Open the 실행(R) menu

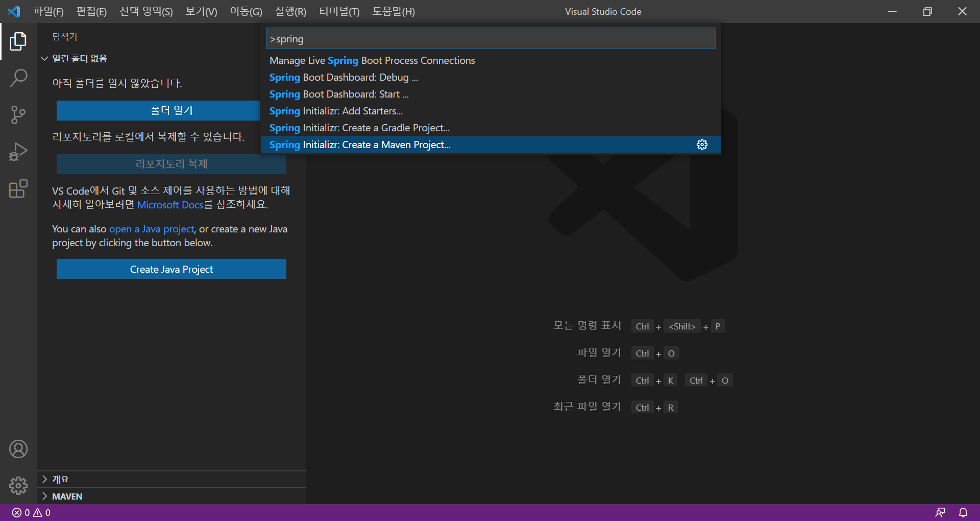pos(290,11)
